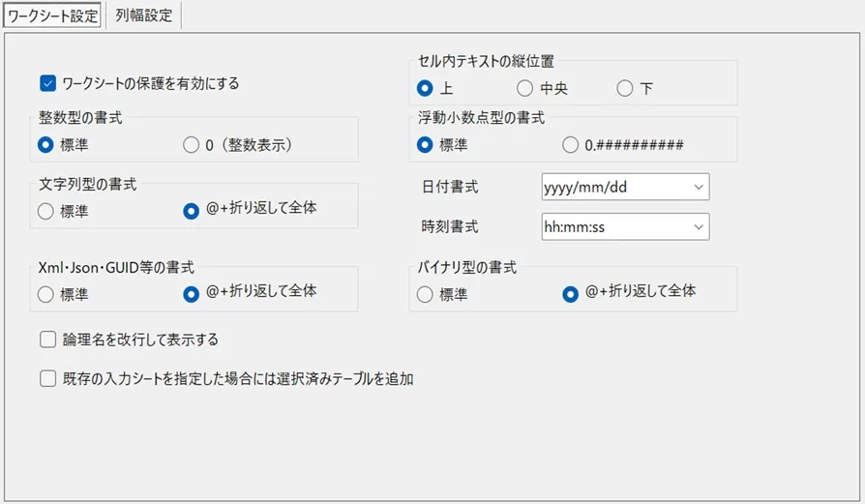The image size is (865, 504).
Task: Select @+折り返して全体 under バイナリ型の書式
Action: (x=571, y=294)
